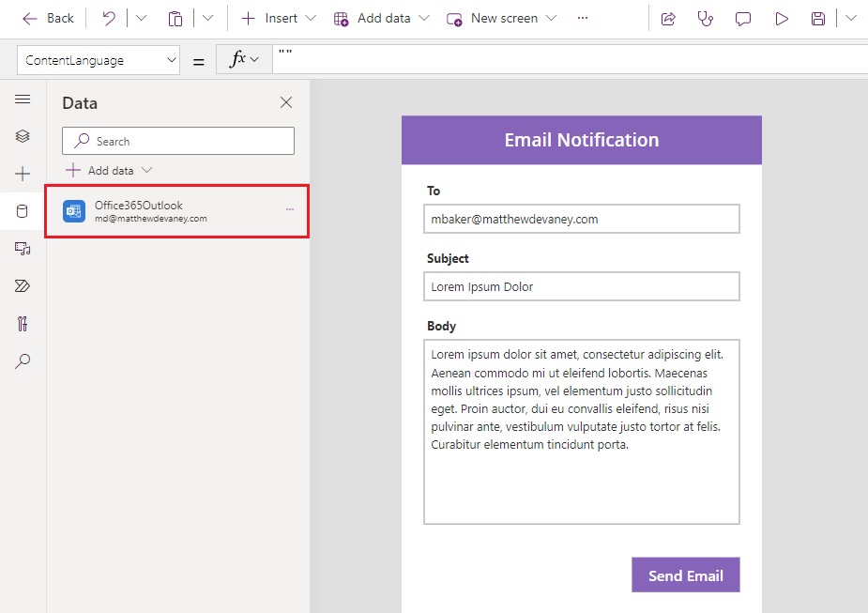
Task: Open the Tree view panel
Action: coord(22,135)
